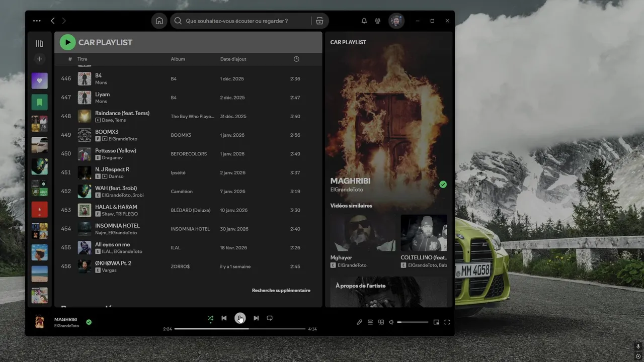Open Draganov artist link
Viewport: 644px width, 362px height.
(113, 158)
